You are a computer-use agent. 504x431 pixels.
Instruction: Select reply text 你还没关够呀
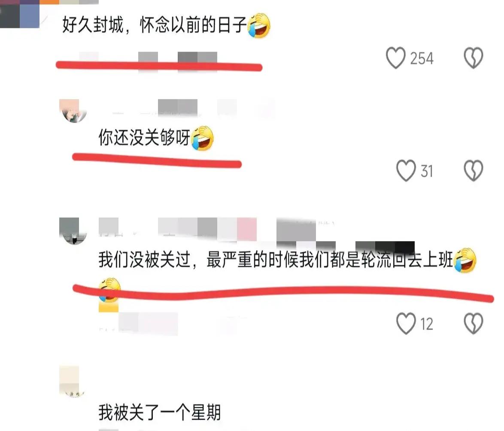click(144, 137)
